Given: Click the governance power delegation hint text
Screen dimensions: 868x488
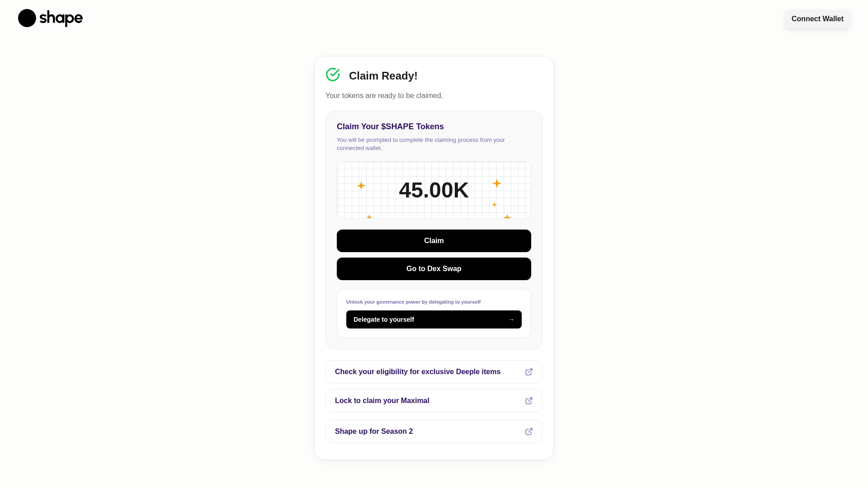Looking at the screenshot, I should (413, 302).
